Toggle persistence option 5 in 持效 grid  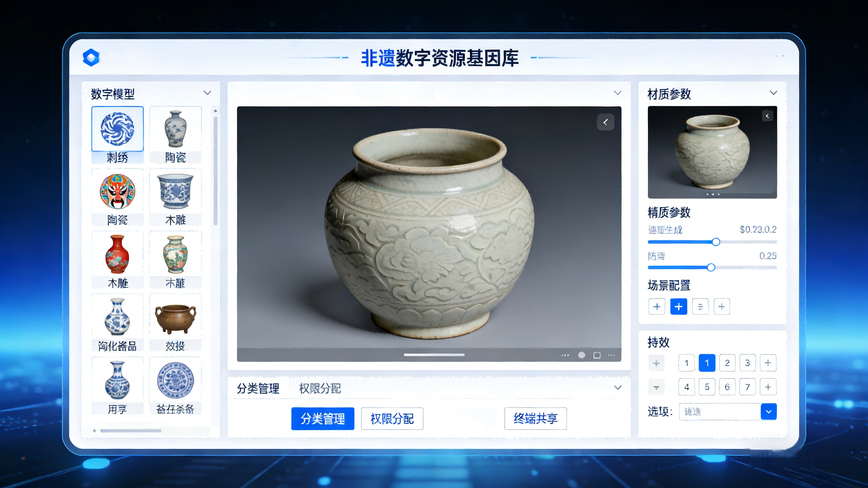tap(707, 387)
